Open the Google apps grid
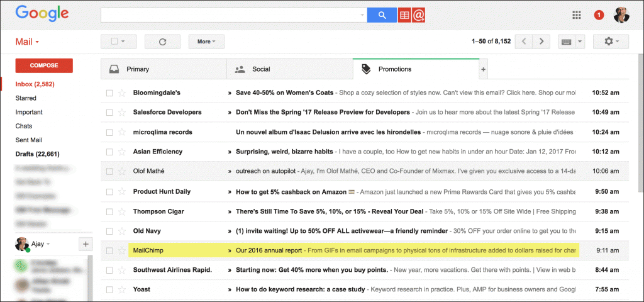This screenshot has height=302, width=644. pos(576,15)
